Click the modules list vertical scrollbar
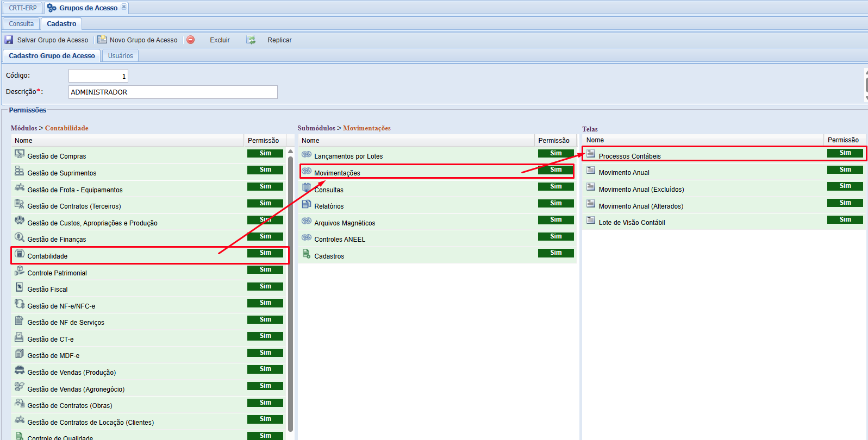This screenshot has height=440, width=868. point(290,293)
